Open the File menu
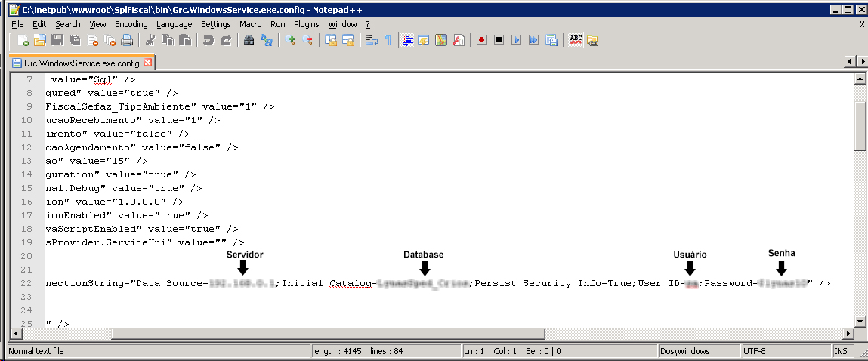The image size is (868, 361). pyautogui.click(x=17, y=24)
